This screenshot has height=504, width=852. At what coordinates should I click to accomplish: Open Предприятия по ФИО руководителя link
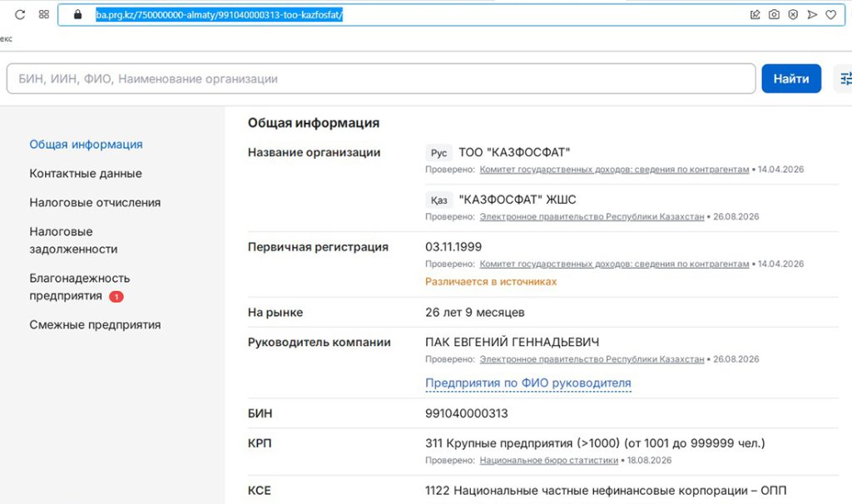click(528, 383)
